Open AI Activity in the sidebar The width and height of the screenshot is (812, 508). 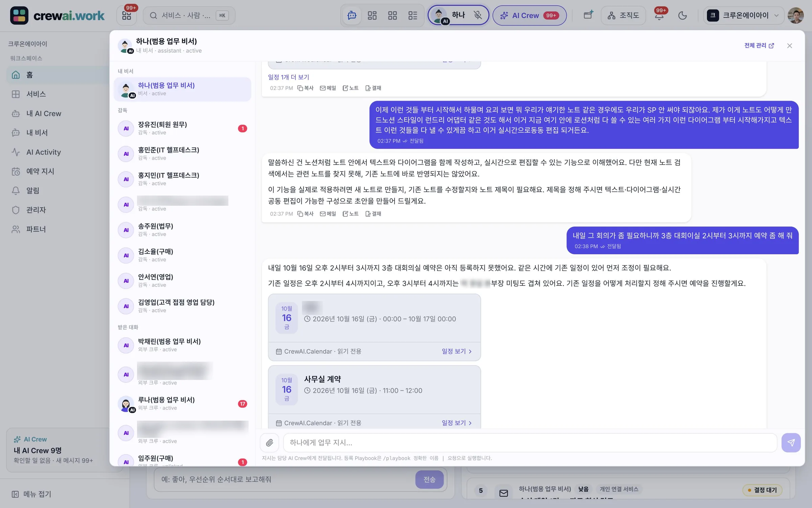pos(43,152)
